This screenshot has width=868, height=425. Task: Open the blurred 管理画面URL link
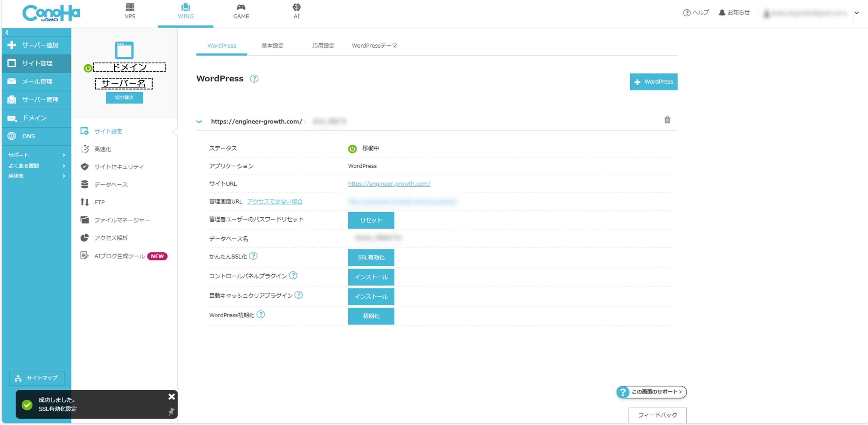click(402, 202)
